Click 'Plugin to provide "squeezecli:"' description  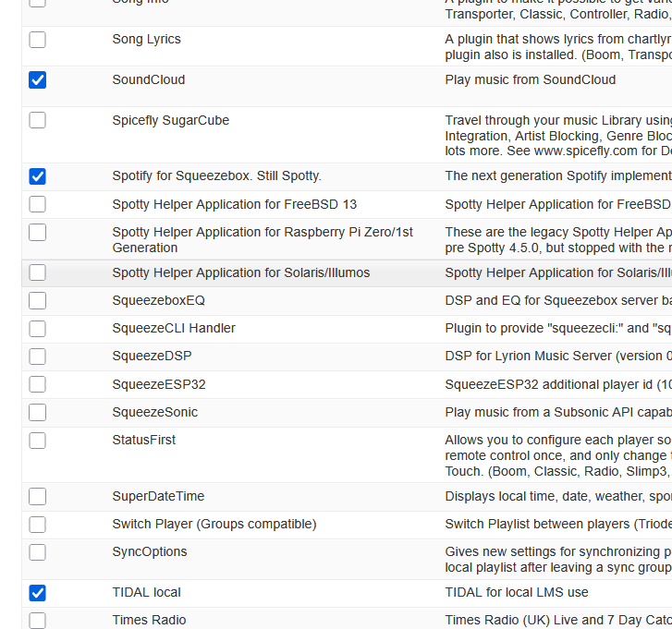[558, 329]
